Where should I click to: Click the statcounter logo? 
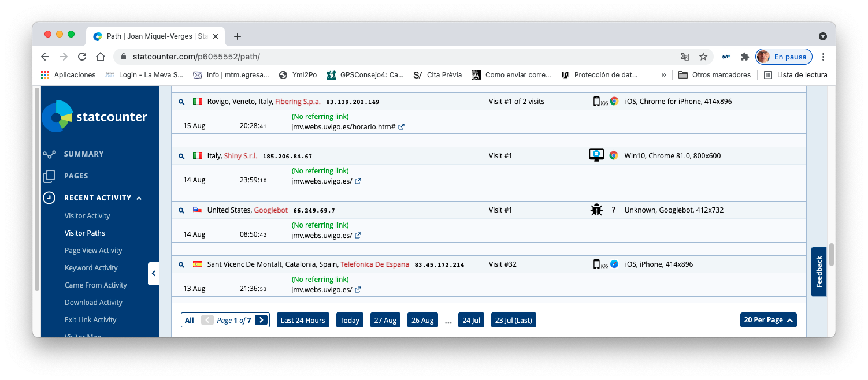click(95, 117)
